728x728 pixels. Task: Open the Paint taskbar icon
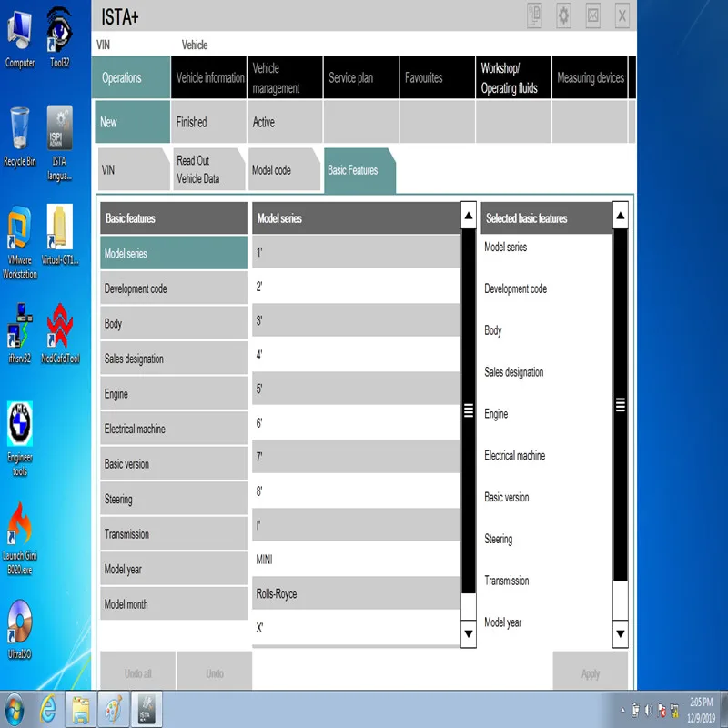114,710
